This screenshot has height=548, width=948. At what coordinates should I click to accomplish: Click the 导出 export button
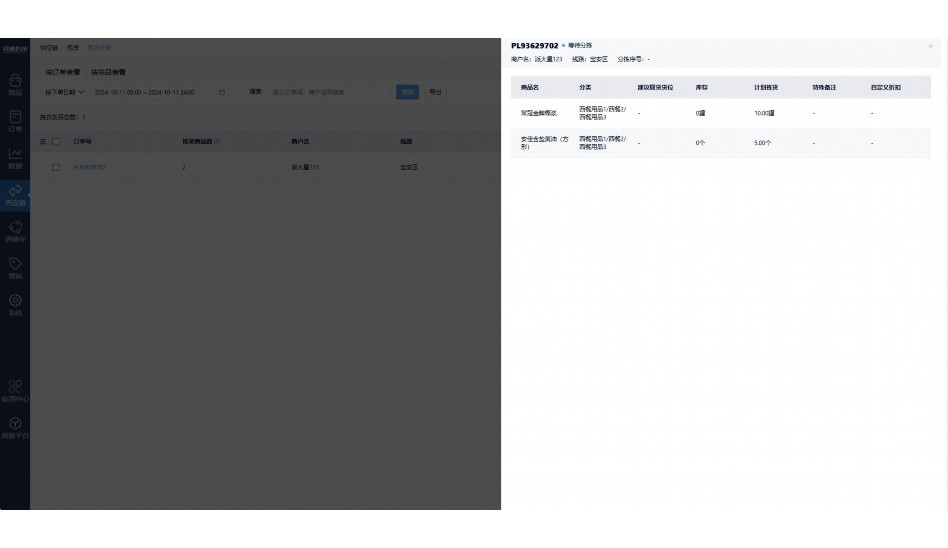point(435,92)
